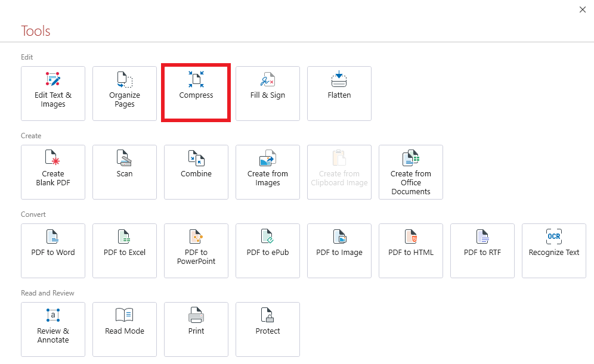Image resolution: width=594 pixels, height=364 pixels.
Task: Open Review & Annotate tool
Action: [x=53, y=329]
